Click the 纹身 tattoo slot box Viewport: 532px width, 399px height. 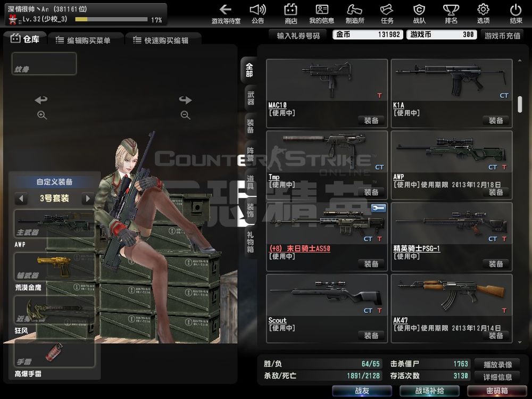(x=44, y=63)
